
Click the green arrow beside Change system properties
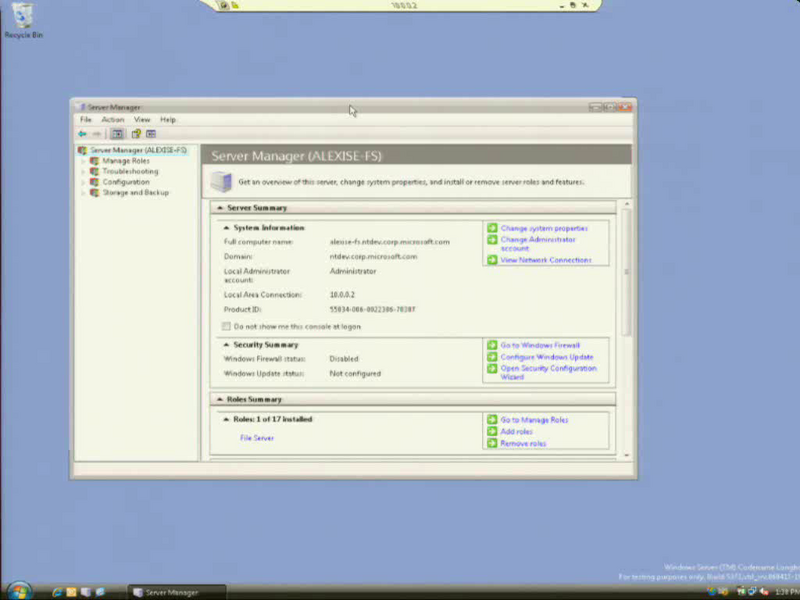(x=492, y=228)
